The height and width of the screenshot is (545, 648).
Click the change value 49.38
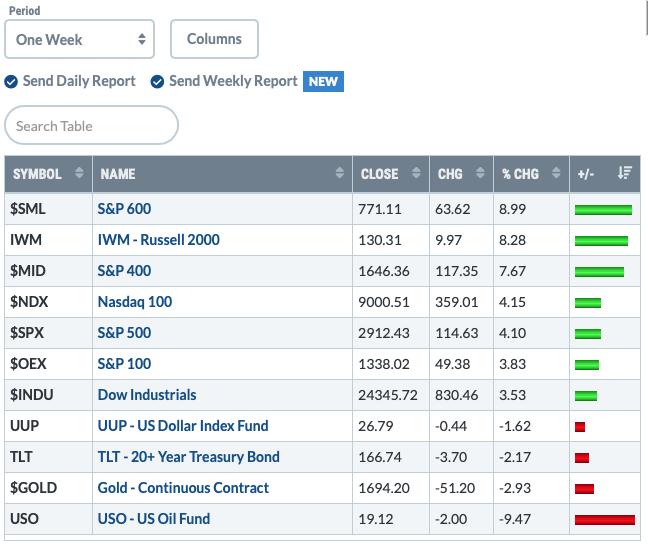click(x=452, y=364)
